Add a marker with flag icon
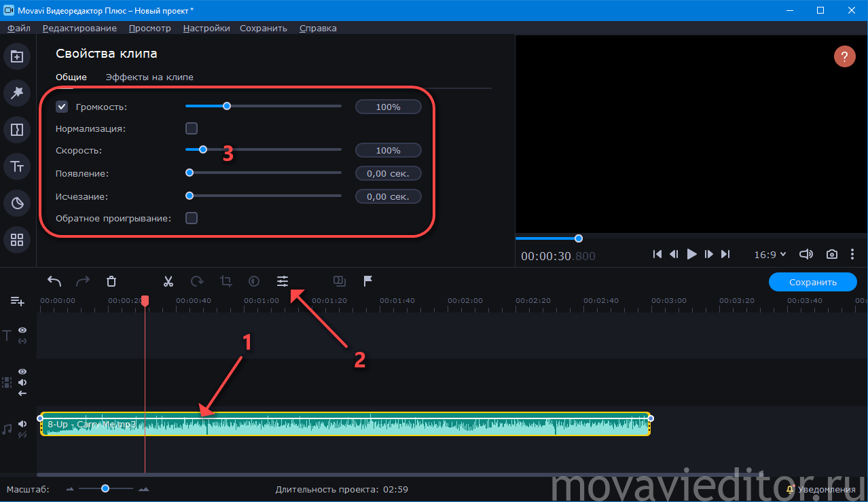 coord(367,281)
